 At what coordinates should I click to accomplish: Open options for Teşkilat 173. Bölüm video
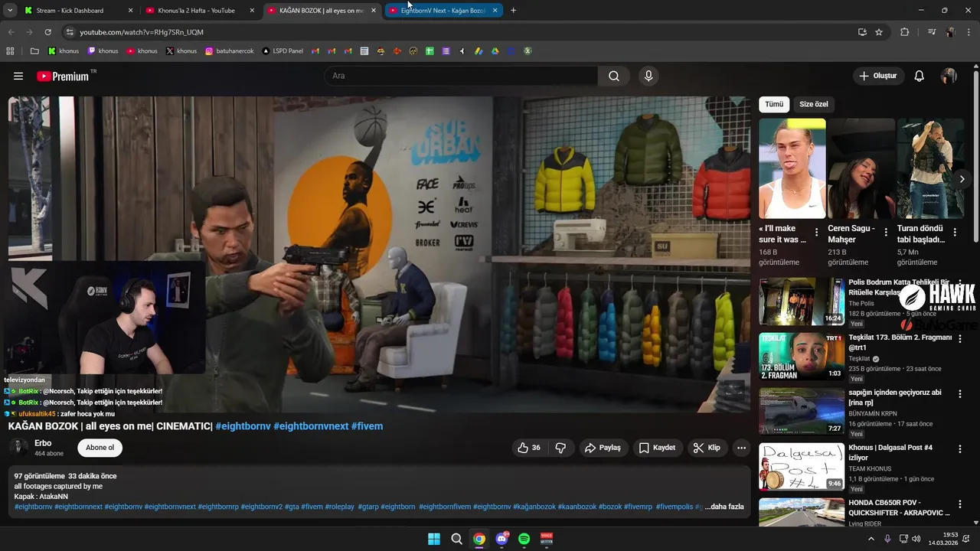[x=960, y=338]
